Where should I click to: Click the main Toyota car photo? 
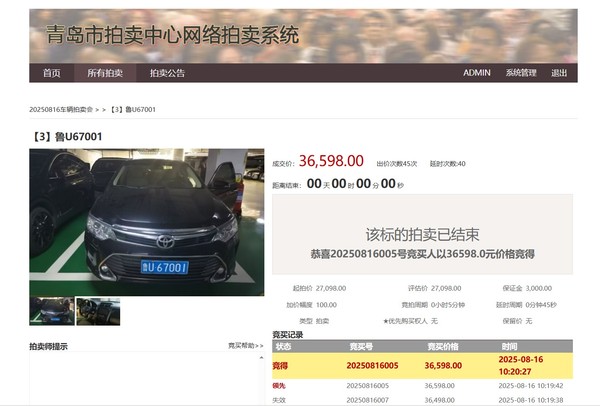coord(146,222)
